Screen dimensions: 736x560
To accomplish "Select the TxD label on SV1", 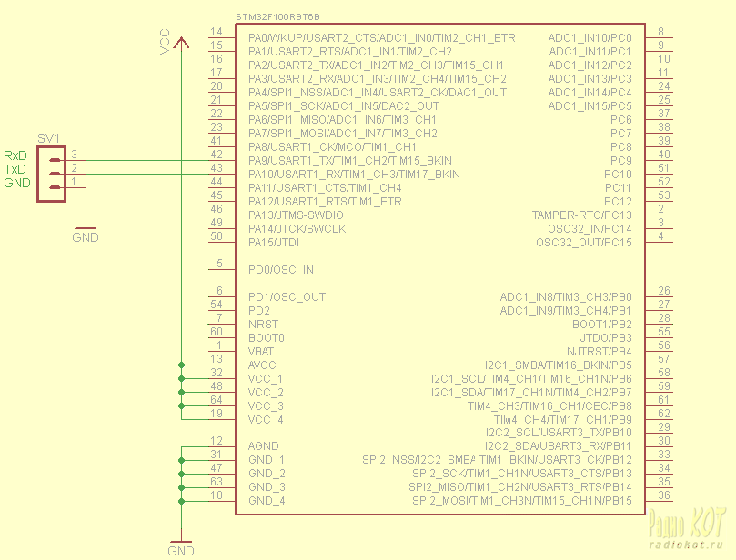I will pyautogui.click(x=15, y=169).
